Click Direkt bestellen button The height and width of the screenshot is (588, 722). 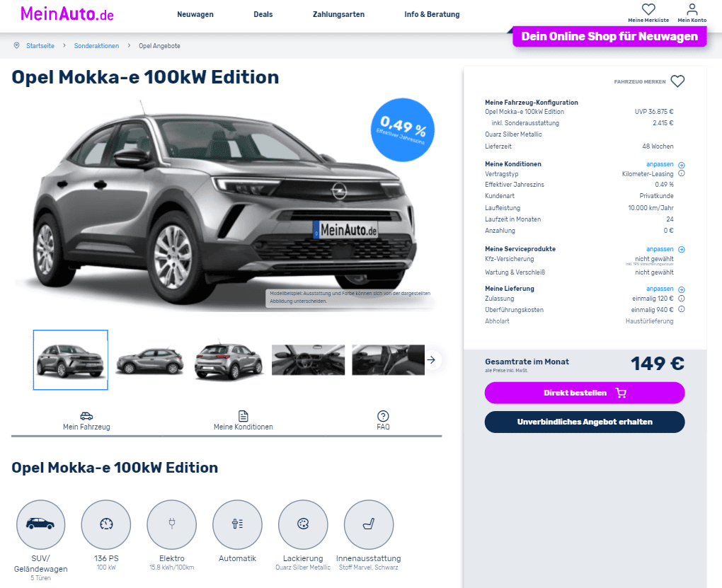(x=584, y=393)
